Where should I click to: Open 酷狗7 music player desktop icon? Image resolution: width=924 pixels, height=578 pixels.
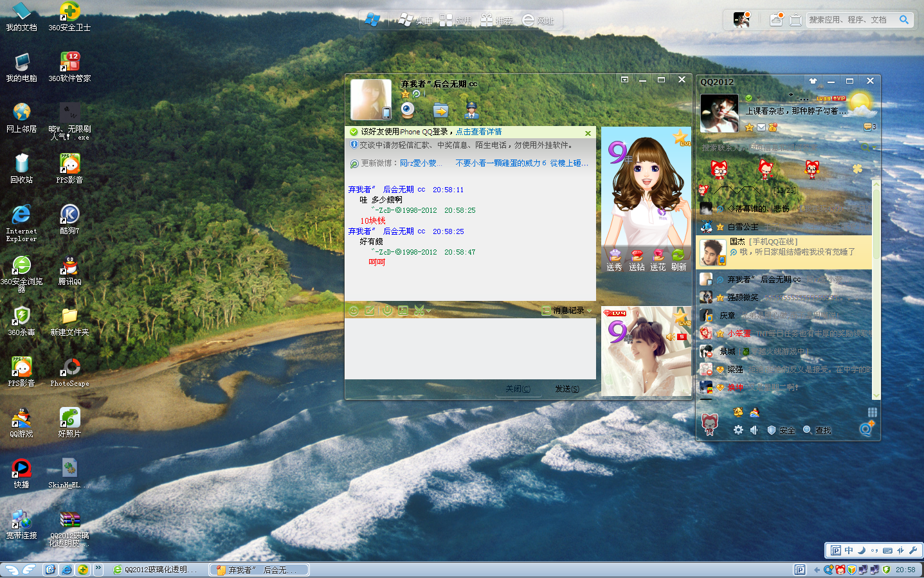(x=69, y=221)
